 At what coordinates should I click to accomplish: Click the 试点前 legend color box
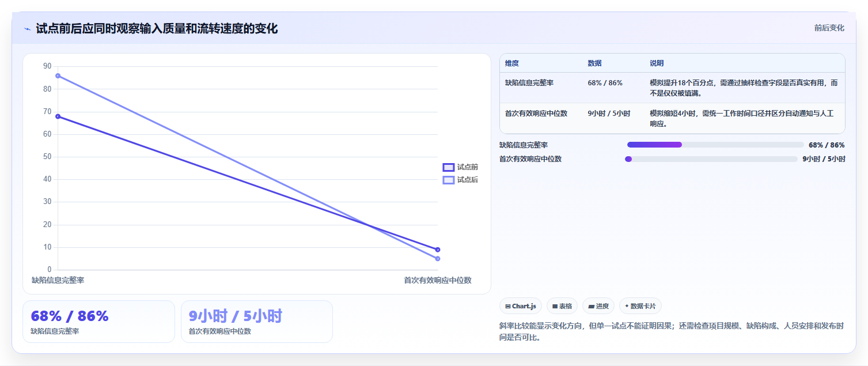pyautogui.click(x=449, y=167)
